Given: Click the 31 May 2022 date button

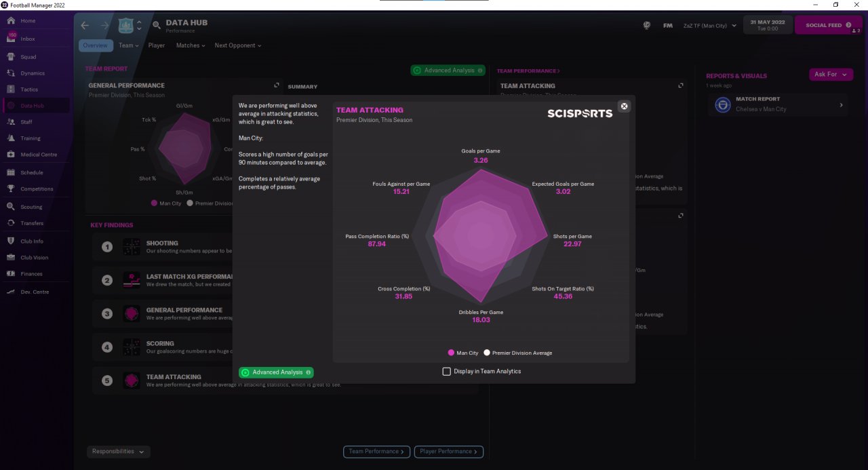Looking at the screenshot, I should 767,25.
